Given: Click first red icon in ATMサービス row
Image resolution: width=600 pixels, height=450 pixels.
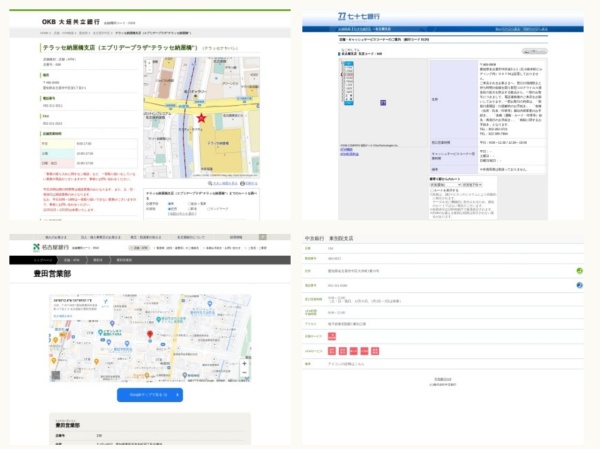Looking at the screenshot, I should [x=332, y=351].
